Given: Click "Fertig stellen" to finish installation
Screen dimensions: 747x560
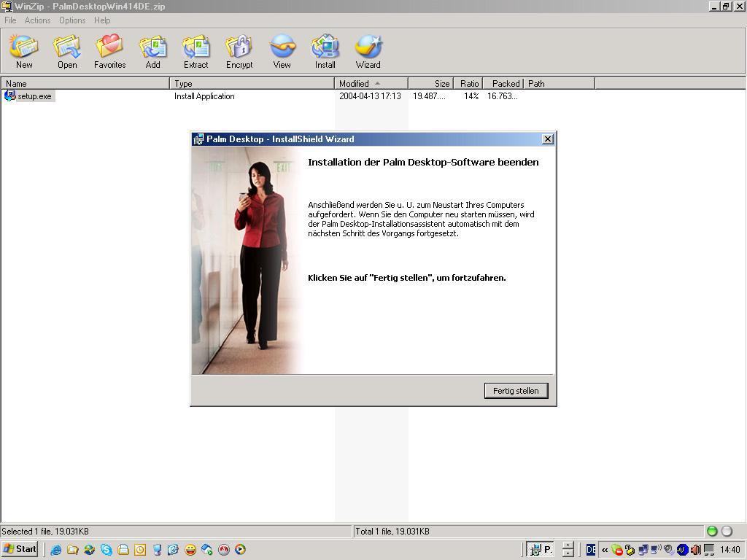Looking at the screenshot, I should [x=516, y=391].
